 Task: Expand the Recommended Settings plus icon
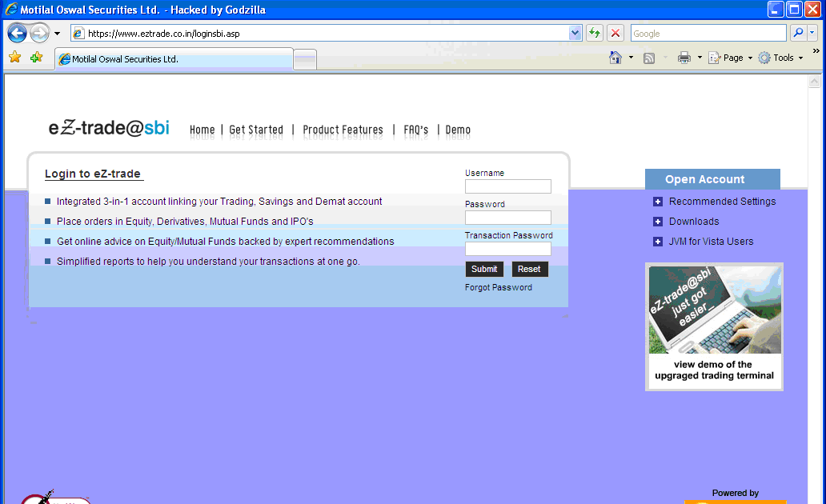click(x=657, y=202)
